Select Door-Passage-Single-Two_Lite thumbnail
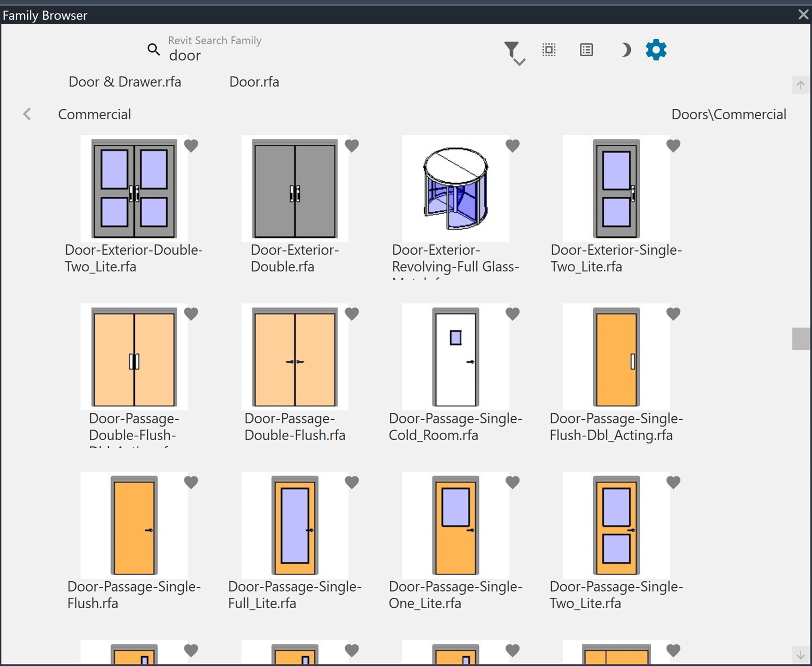812x666 pixels. [617, 525]
